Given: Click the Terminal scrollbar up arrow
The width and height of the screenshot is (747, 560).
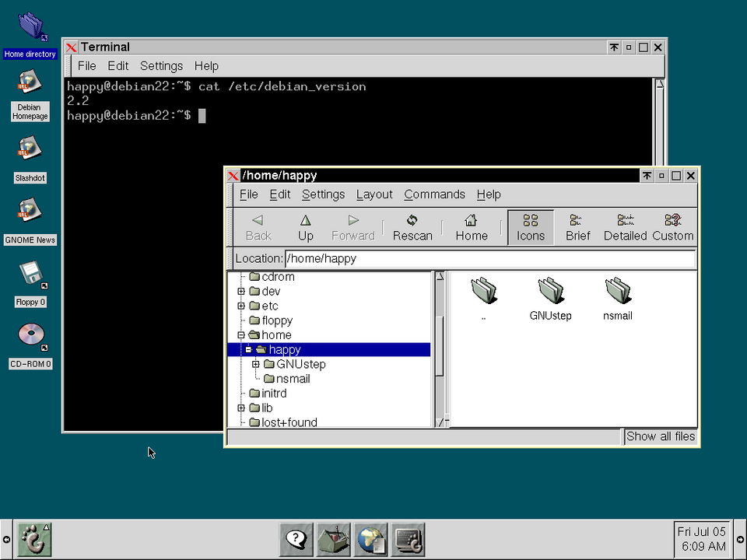Looking at the screenshot, I should tap(660, 84).
